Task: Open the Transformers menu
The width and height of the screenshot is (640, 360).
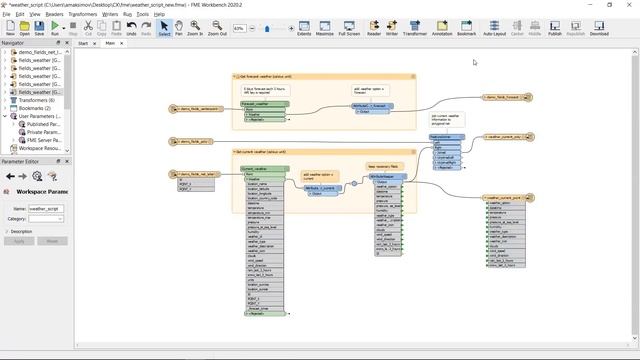Action: [x=82, y=14]
